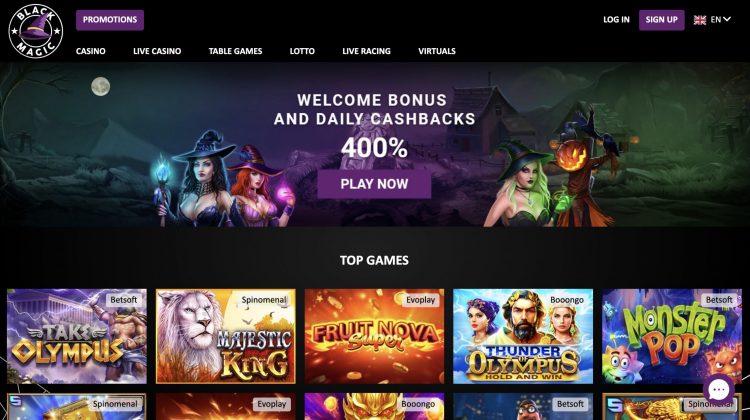Viewport: 750px width, 420px height.
Task: Click the Sign Up button
Action: (662, 20)
